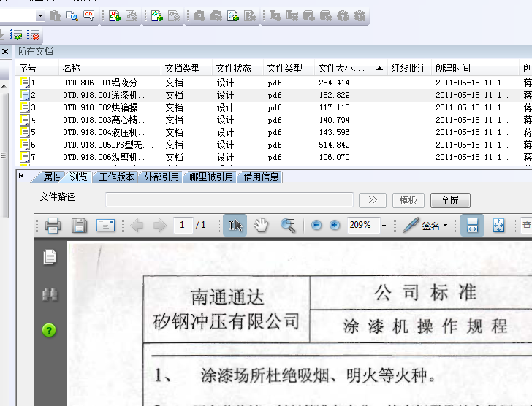Select row OTD.918.002烘箱操...
The width and height of the screenshot is (532, 406).
coord(273,107)
